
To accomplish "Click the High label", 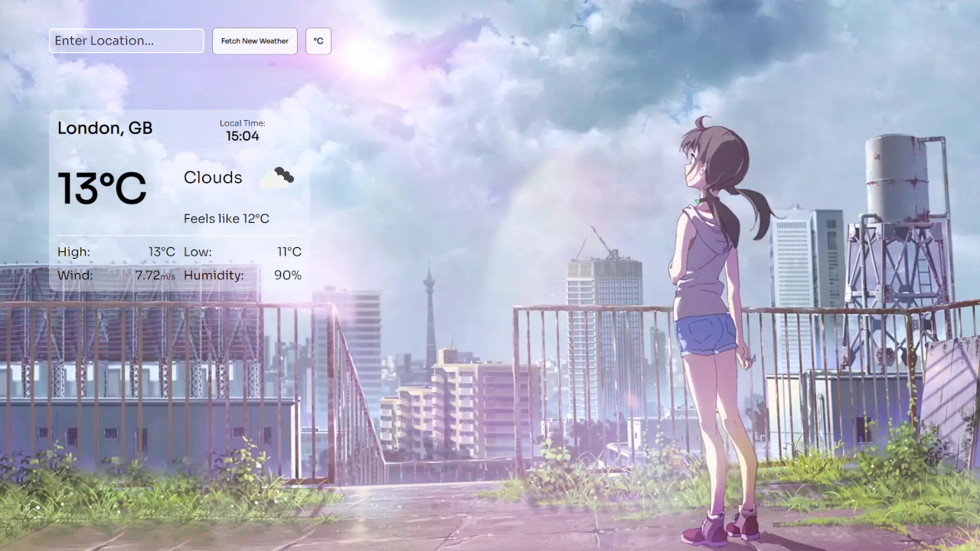I will pyautogui.click(x=73, y=252).
